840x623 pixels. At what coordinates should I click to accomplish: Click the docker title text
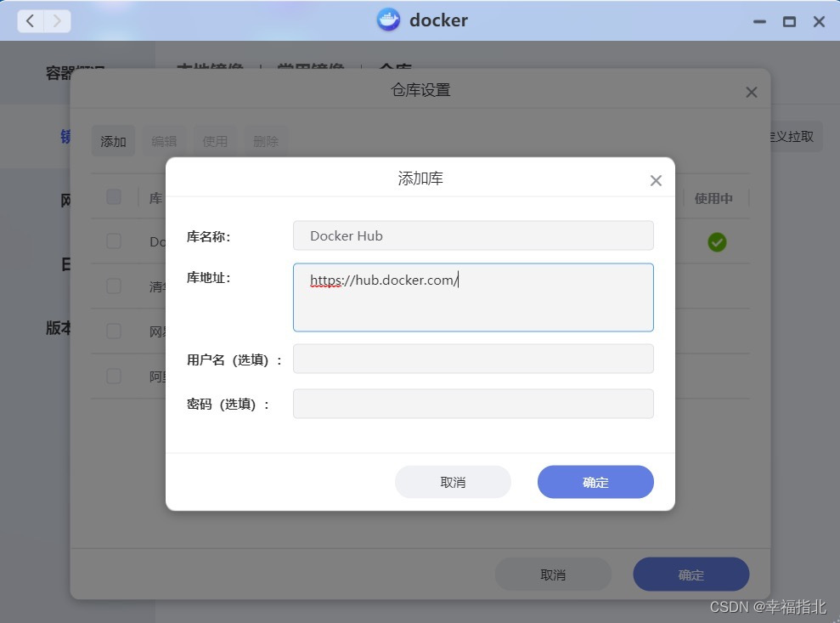pyautogui.click(x=438, y=20)
